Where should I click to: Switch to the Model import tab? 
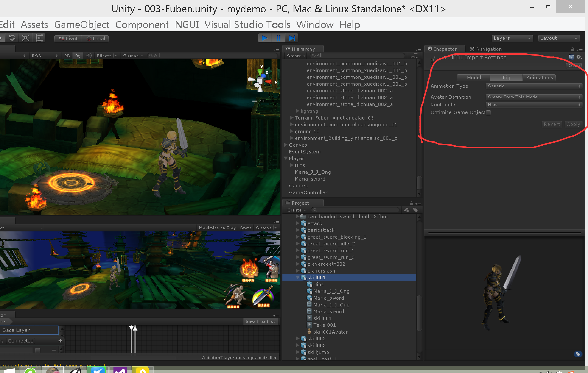(x=473, y=78)
